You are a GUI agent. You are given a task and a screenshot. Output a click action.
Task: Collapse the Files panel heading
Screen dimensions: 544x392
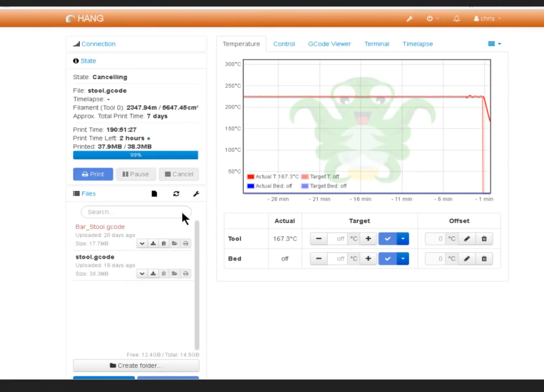click(88, 194)
